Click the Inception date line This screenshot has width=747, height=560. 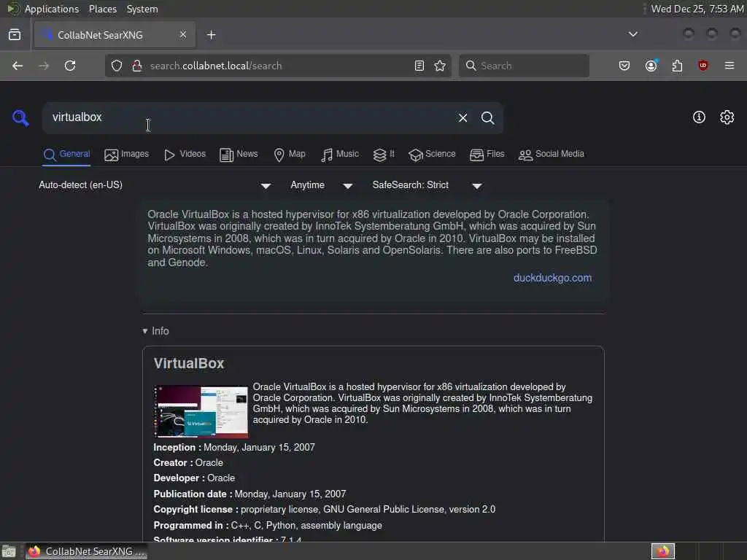[x=234, y=447]
